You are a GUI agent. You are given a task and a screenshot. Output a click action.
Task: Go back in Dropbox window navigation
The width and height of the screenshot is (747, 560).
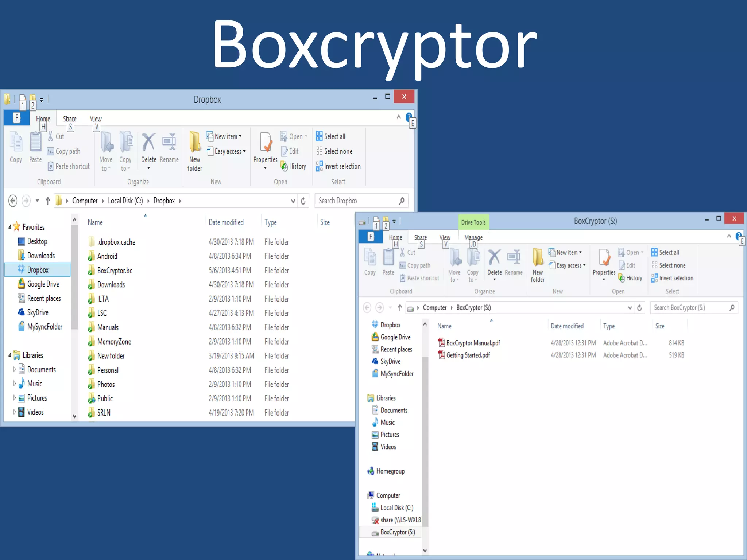coord(13,201)
